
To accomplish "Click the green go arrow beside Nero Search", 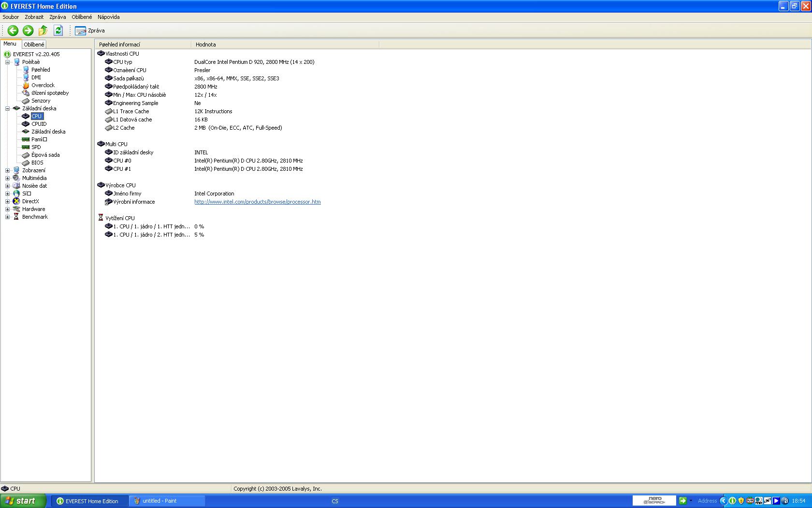I will click(682, 501).
